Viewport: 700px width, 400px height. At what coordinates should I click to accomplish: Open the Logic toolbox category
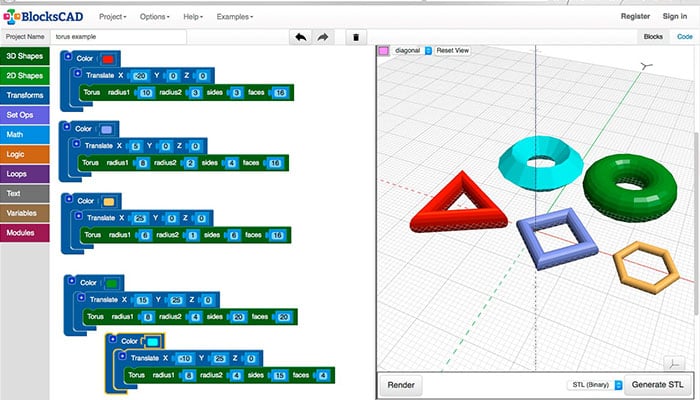coord(25,154)
